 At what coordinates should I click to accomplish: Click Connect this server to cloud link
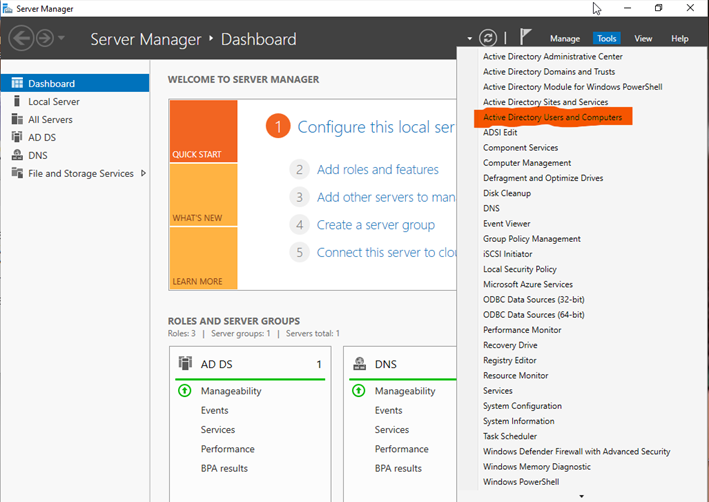[386, 252]
